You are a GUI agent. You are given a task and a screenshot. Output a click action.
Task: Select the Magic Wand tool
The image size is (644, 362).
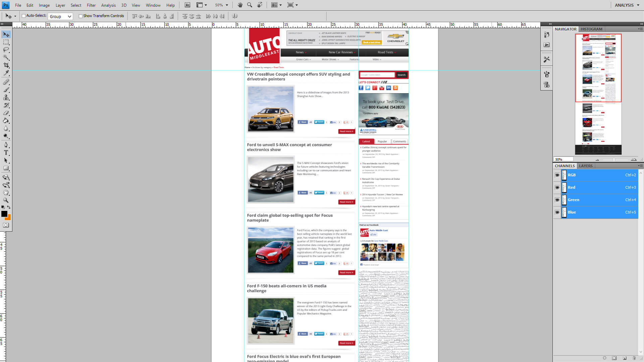click(6, 57)
